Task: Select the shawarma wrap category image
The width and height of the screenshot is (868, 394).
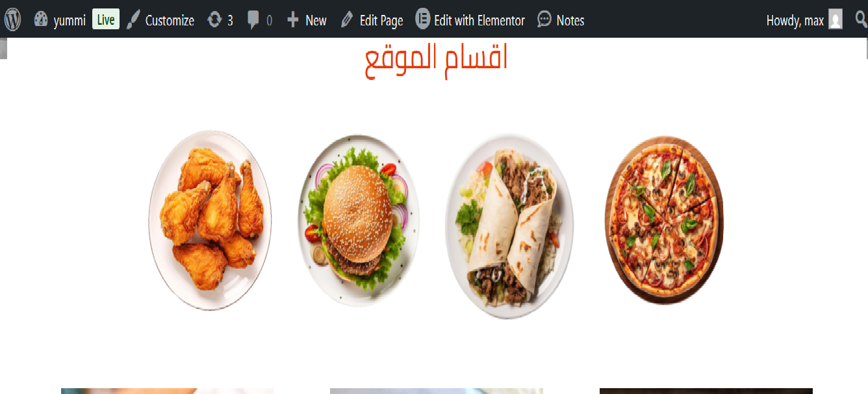Action: [x=509, y=226]
